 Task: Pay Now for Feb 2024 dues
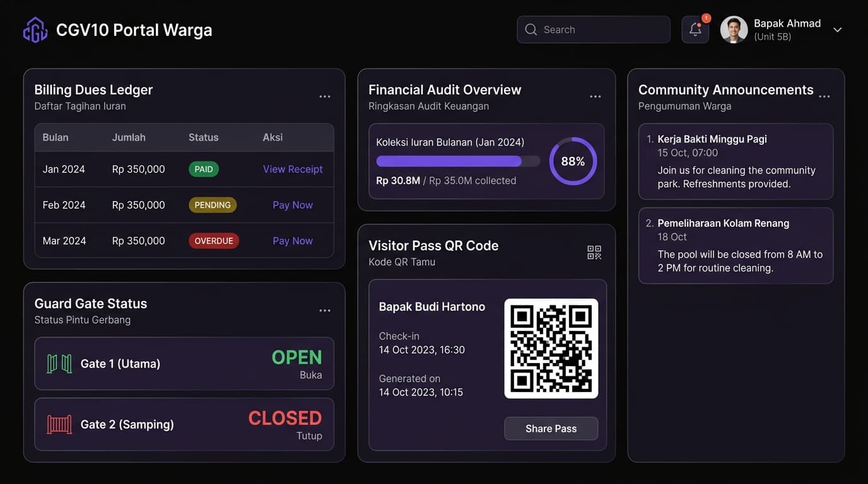[293, 205]
